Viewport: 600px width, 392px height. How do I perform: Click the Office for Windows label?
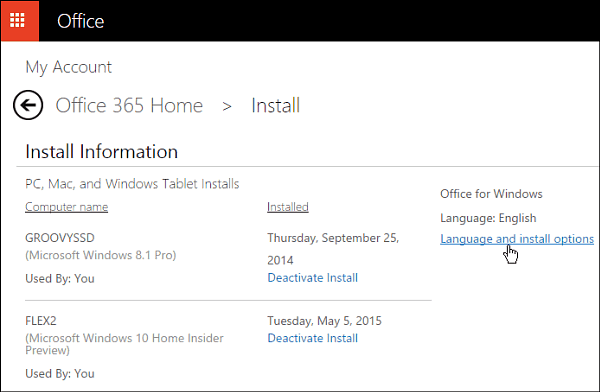(x=491, y=194)
